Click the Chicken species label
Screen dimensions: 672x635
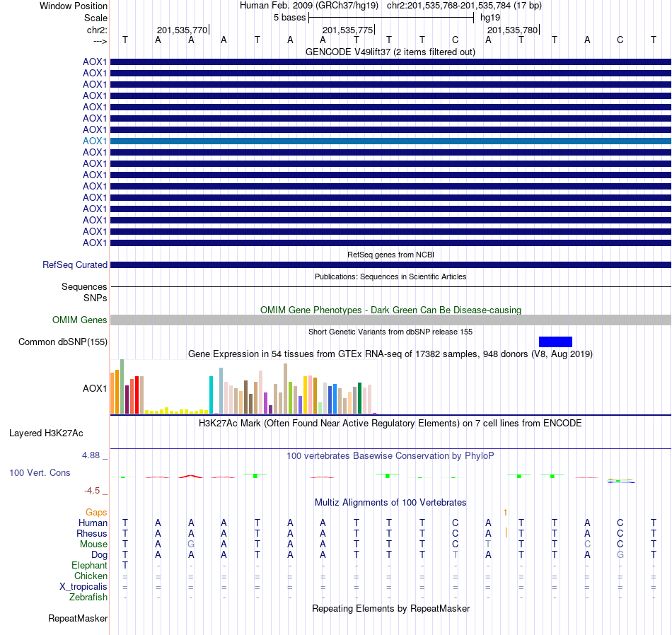click(x=91, y=576)
